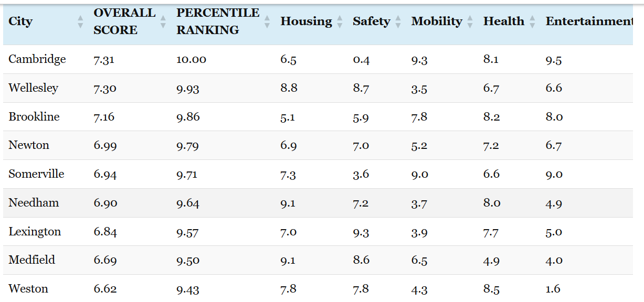Screen dimensions: 644x302
Task: Click the Safety column sort arrows
Action: 398,21
